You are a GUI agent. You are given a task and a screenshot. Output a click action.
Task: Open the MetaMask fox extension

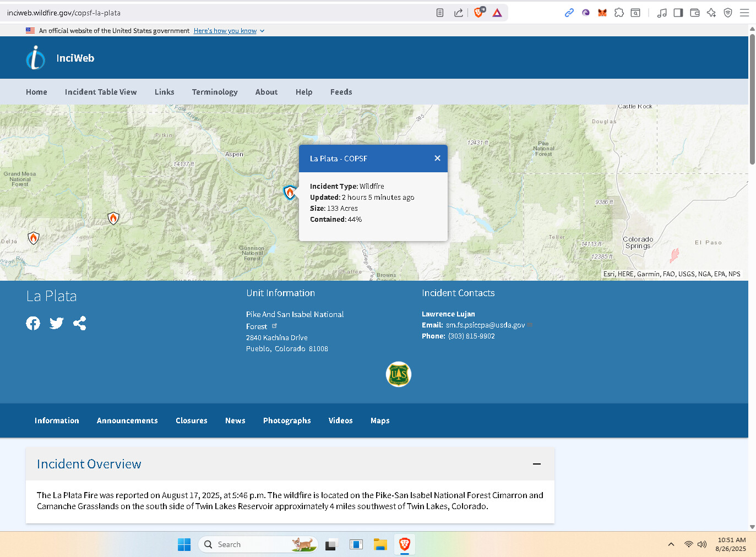tap(602, 13)
